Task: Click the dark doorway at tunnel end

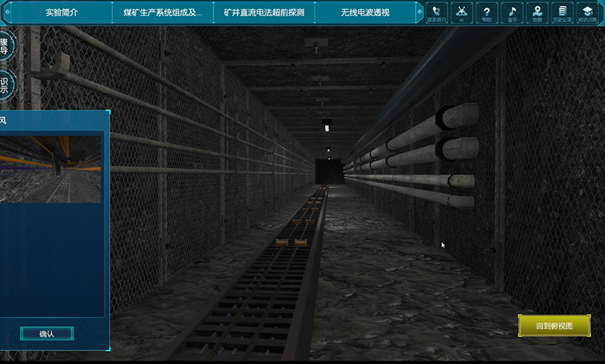Action: point(328,171)
